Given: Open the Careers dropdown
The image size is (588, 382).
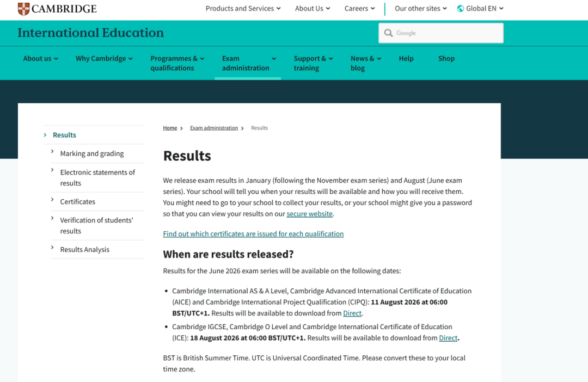Looking at the screenshot, I should (x=360, y=9).
